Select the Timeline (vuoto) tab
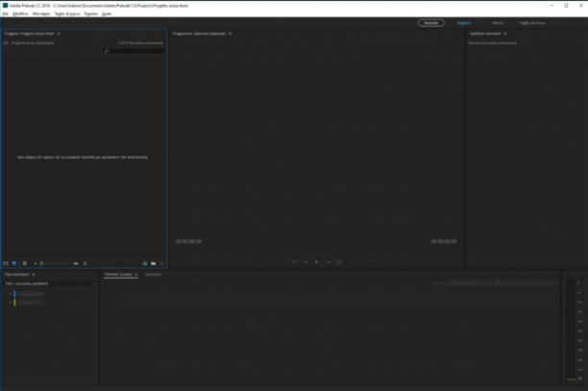 [x=118, y=275]
